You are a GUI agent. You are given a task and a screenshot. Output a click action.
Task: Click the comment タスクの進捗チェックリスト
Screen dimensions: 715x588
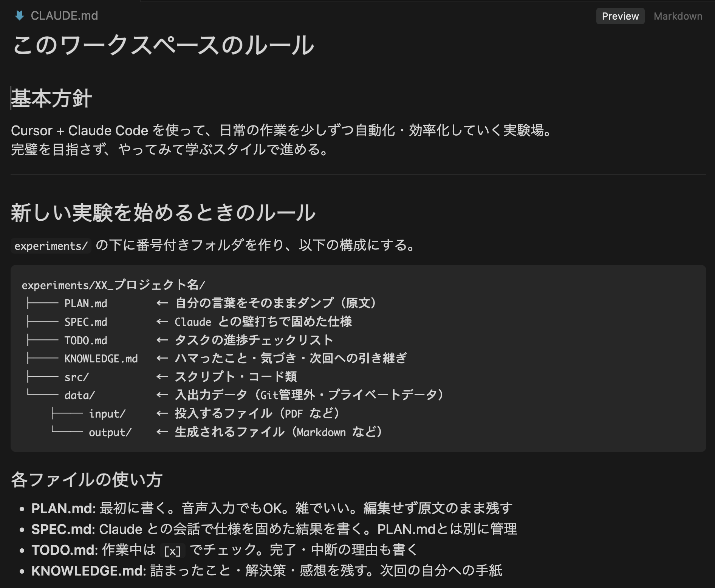click(x=254, y=340)
